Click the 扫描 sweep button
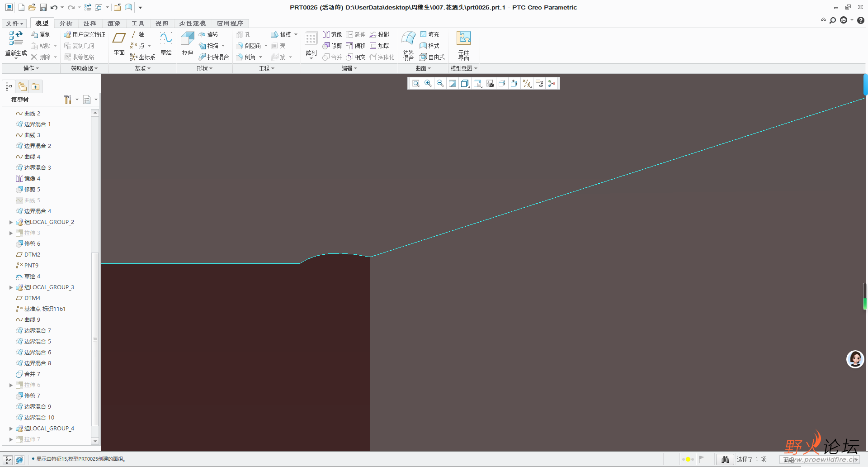 tap(209, 46)
